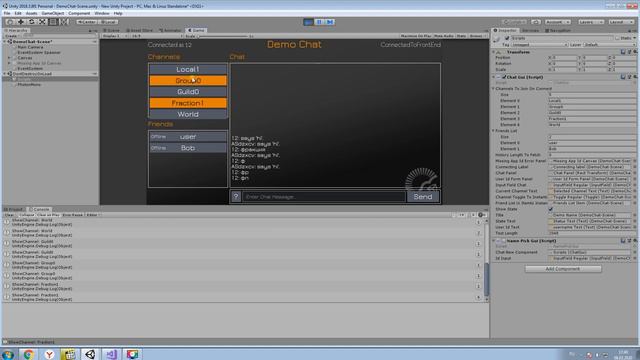Toggle the Fraction1 channel
This screenshot has width=640, height=360.
(188, 103)
